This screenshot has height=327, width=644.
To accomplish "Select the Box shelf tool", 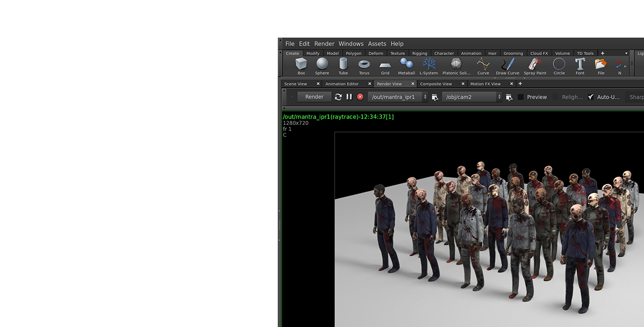I will [301, 66].
